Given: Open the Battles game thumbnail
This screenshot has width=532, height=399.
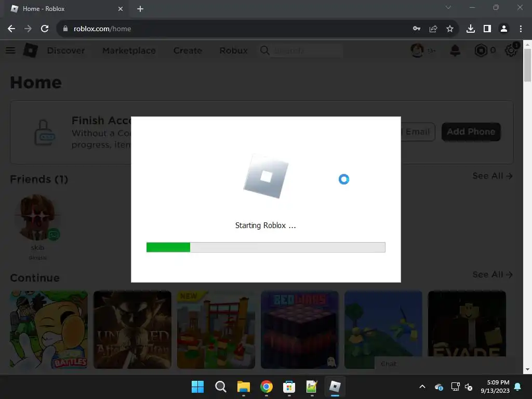Looking at the screenshot, I should pos(49,329).
